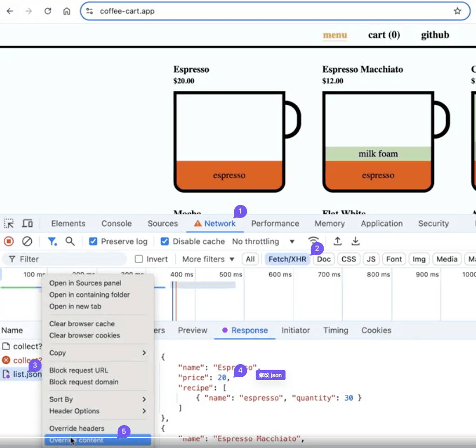
Task: Switch to the Performance panel tab
Action: (275, 224)
